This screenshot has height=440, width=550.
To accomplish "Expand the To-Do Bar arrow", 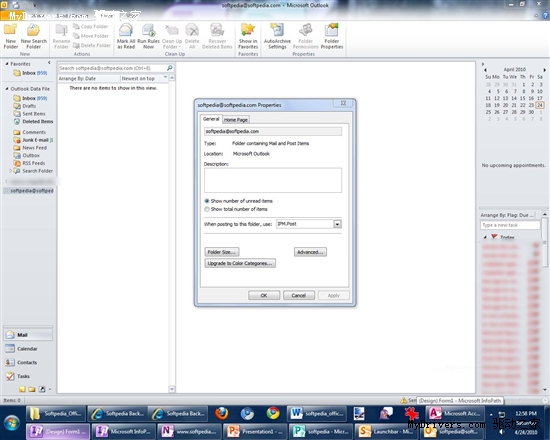I will coord(483,64).
